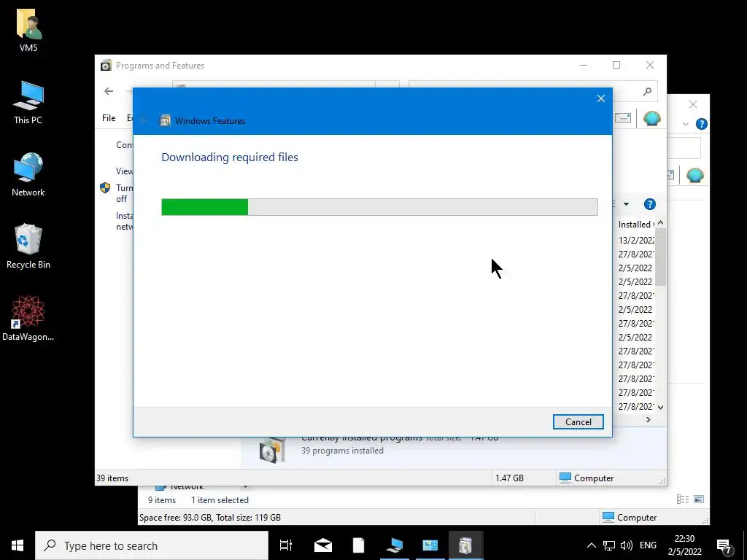Click the search icon in Programs and Features
Viewport: 747px width, 560px height.
coord(647,91)
